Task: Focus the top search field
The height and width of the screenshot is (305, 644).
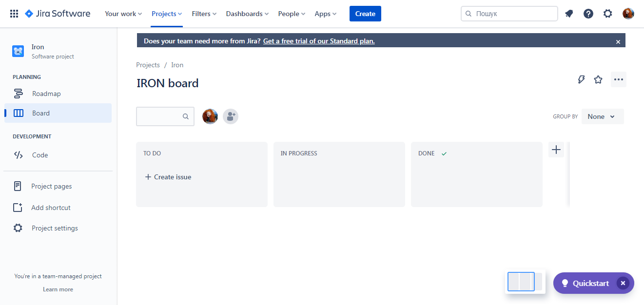Action: (x=509, y=14)
